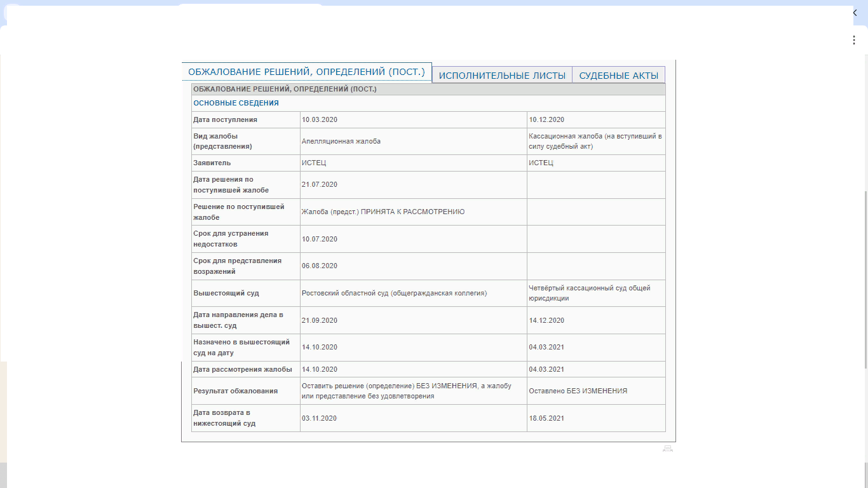Screen dimensions: 868x488
Task: Click date 10.12.2020 in Дата поступления row
Action: tap(546, 119)
